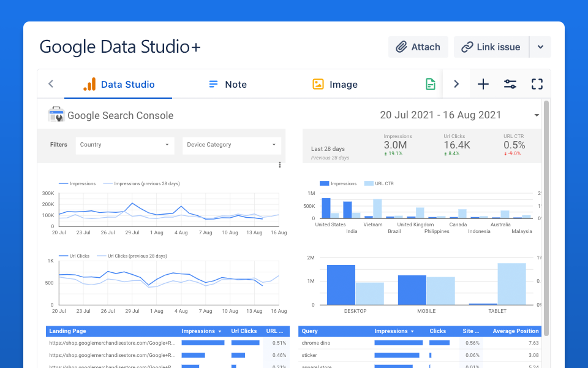Click the Clicks column header in Query table
Screen dimensions: 588x368
click(437, 331)
